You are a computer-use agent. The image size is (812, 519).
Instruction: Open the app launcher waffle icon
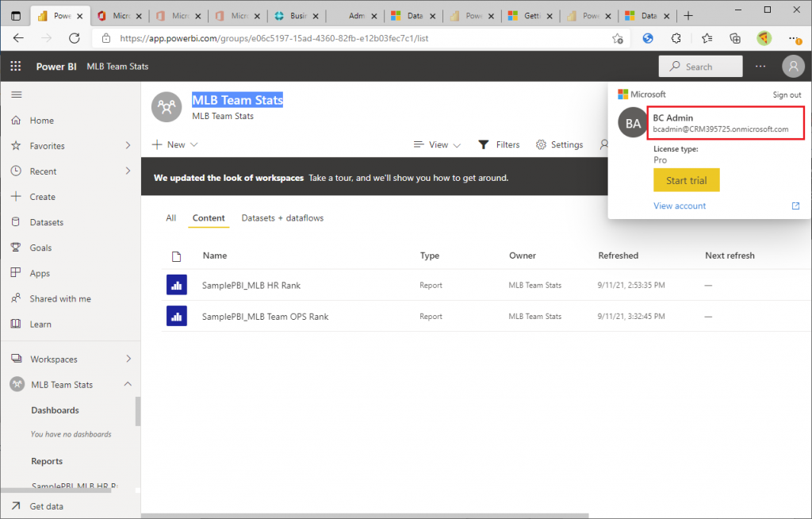pyautogui.click(x=16, y=67)
